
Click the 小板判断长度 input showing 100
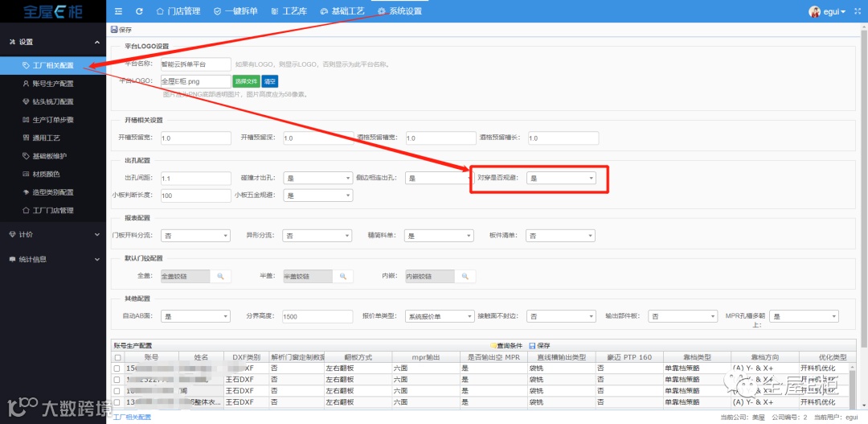coord(195,196)
